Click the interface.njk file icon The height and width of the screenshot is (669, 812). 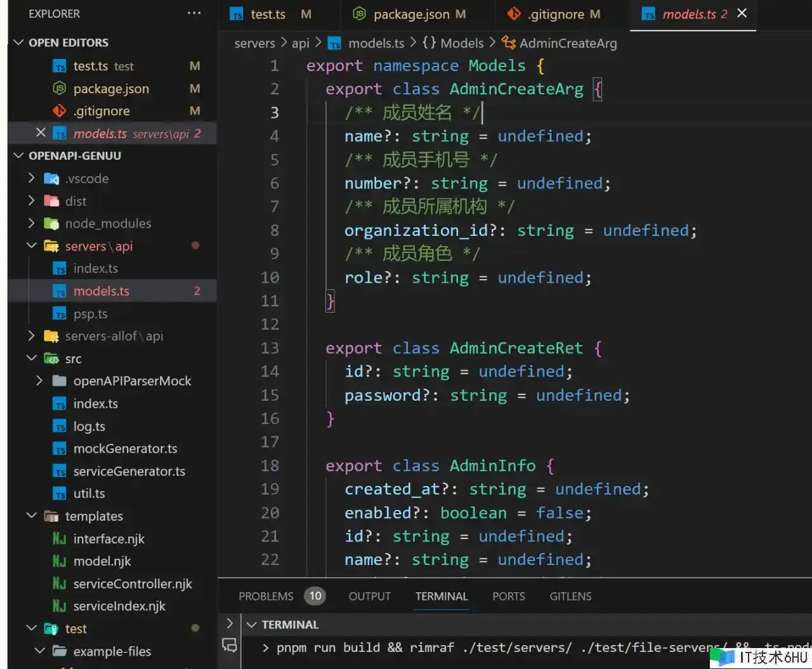pyautogui.click(x=59, y=539)
